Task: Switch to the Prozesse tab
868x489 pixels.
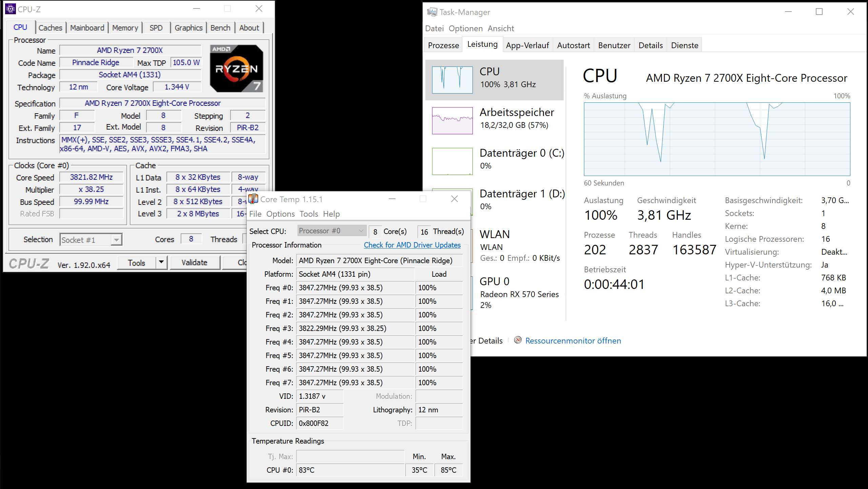Action: pyautogui.click(x=443, y=45)
